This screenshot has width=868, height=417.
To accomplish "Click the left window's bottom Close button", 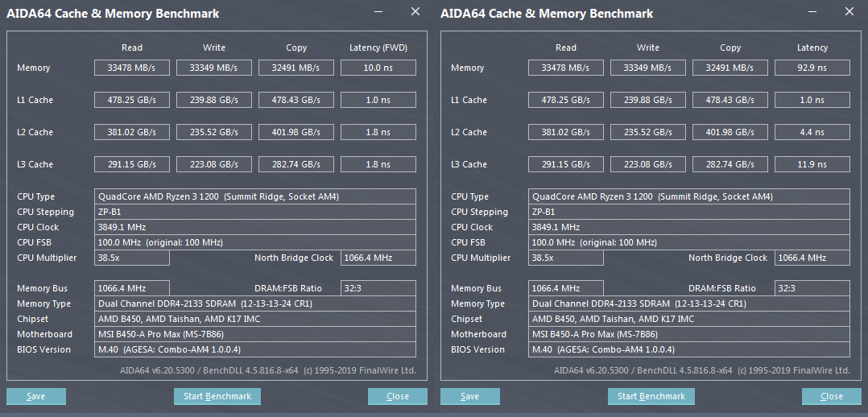I will [398, 396].
